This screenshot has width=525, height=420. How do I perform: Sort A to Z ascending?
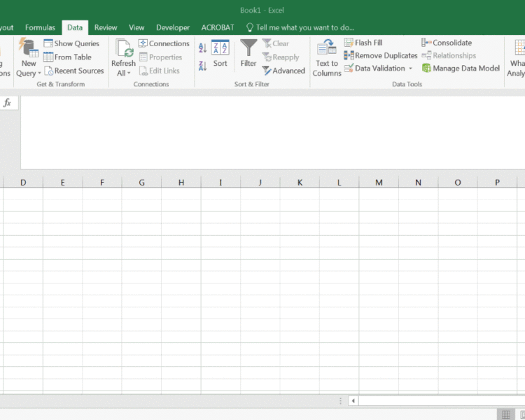[x=202, y=48]
